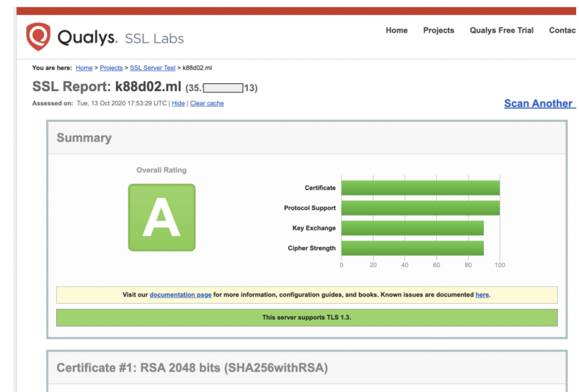Open Qualys Free Trial menu item
The height and width of the screenshot is (392, 579).
point(502,31)
